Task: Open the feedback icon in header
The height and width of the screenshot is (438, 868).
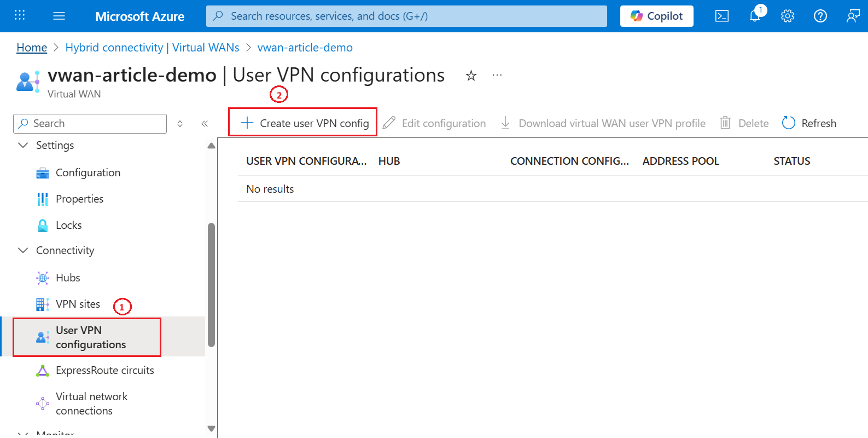Action: (x=853, y=16)
